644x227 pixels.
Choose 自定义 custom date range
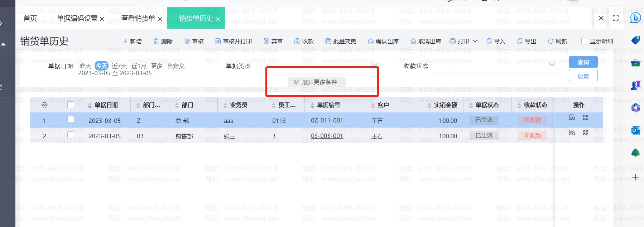coord(176,66)
